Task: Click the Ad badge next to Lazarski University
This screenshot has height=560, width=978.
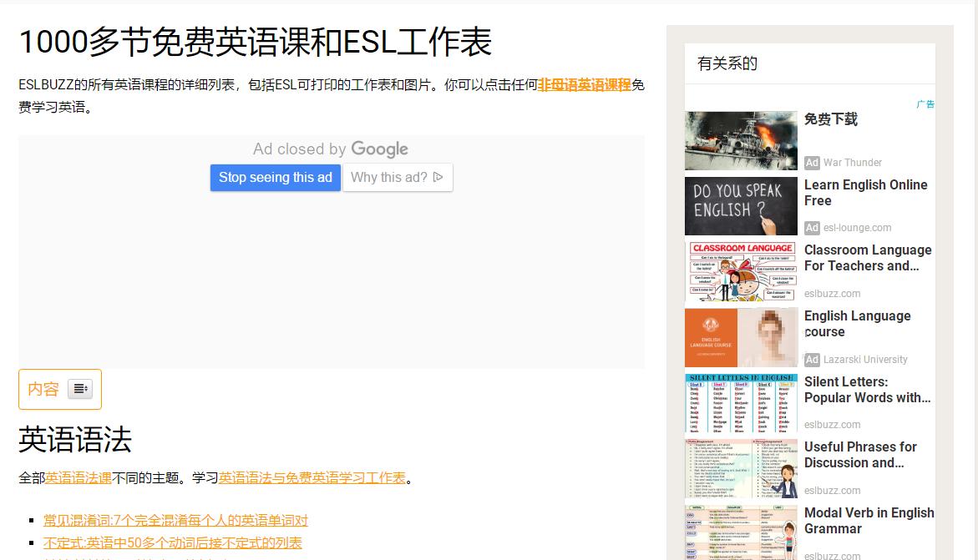Action: click(x=811, y=360)
